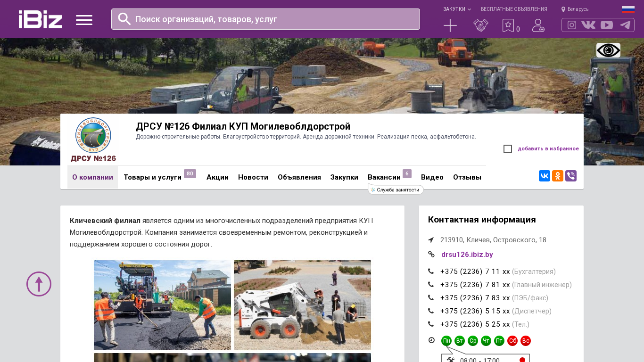Open the Bobcat loader photo
The height and width of the screenshot is (362, 644).
(x=302, y=305)
